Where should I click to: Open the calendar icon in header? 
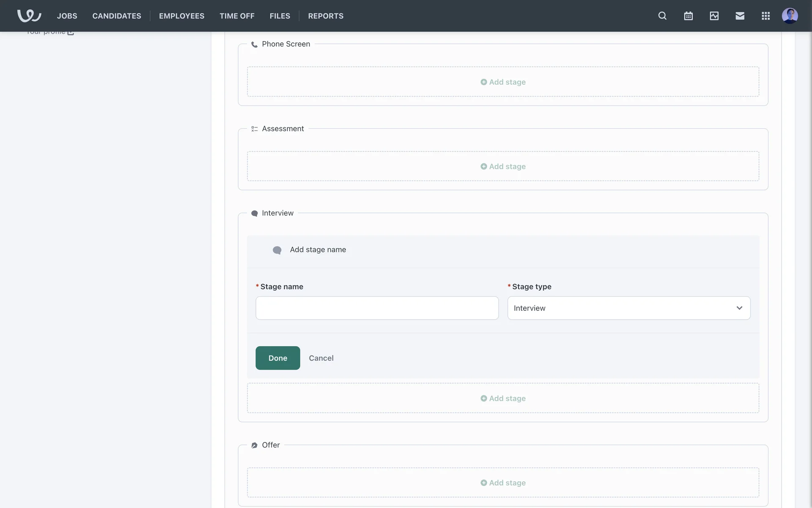point(688,16)
